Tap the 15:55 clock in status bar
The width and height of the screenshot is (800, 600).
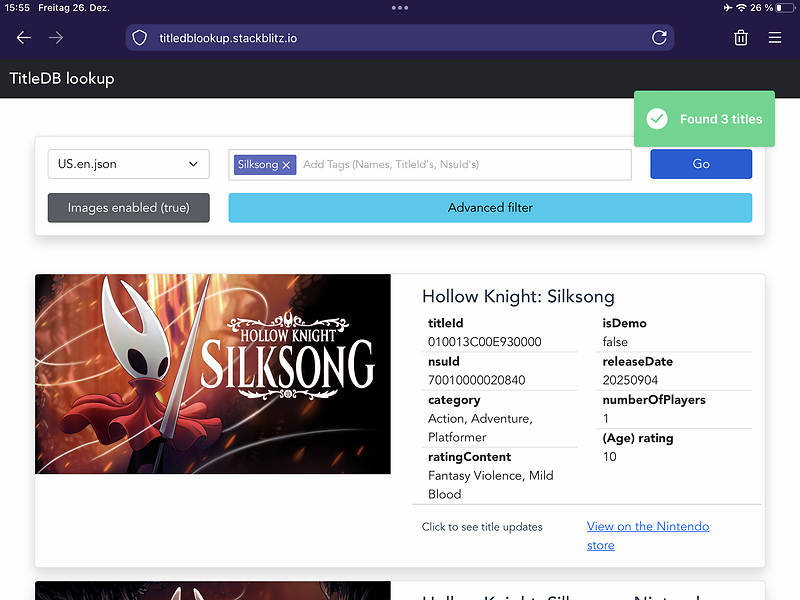[x=17, y=8]
